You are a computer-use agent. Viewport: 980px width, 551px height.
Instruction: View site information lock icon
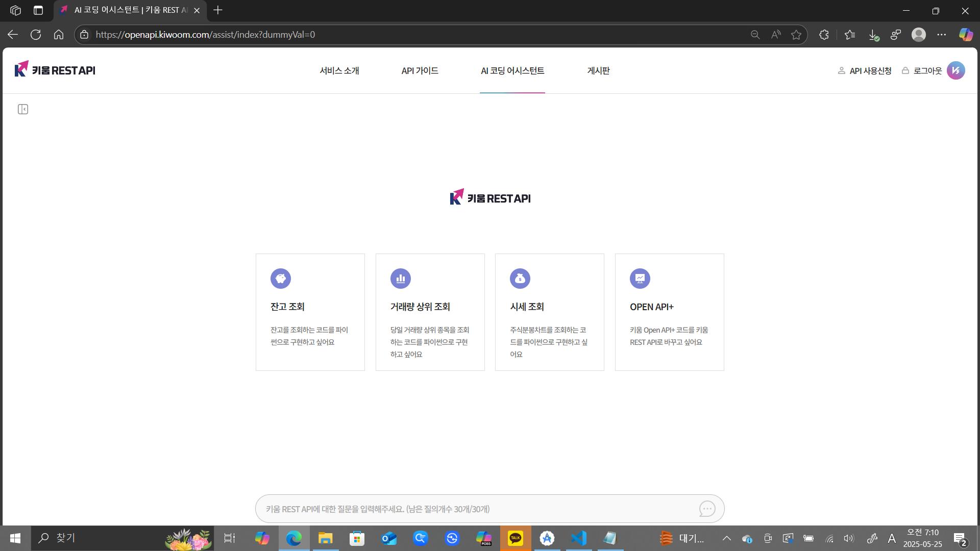(x=85, y=35)
